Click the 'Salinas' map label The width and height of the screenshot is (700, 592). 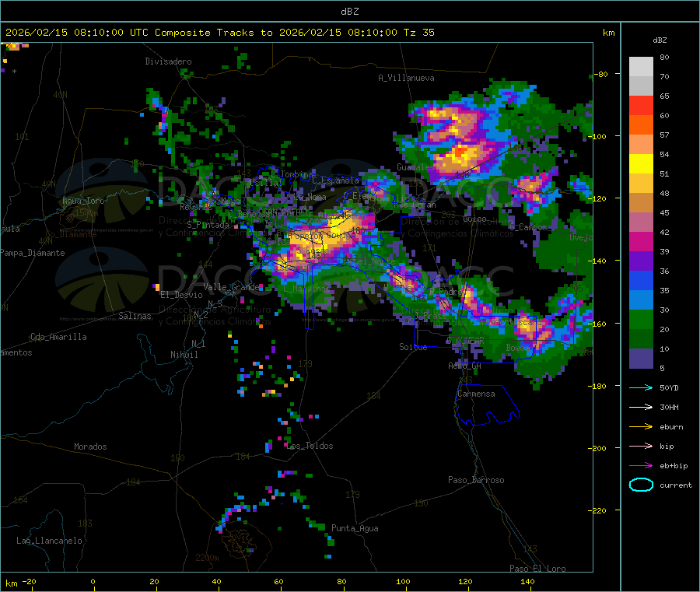pyautogui.click(x=135, y=316)
